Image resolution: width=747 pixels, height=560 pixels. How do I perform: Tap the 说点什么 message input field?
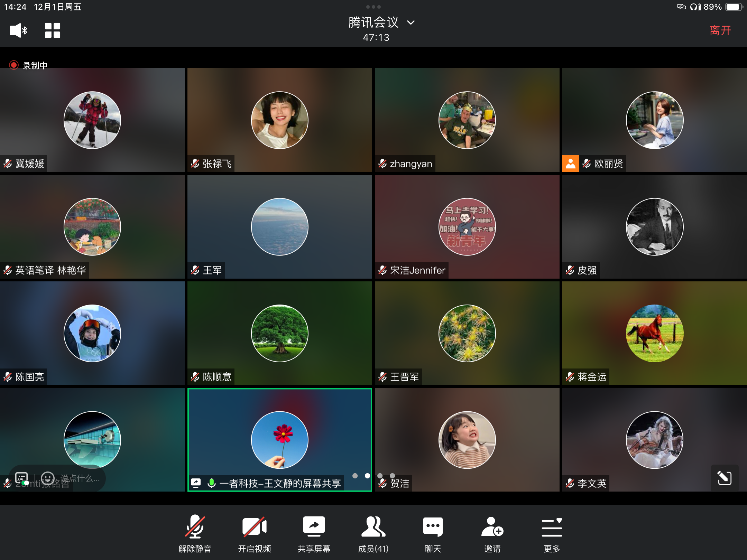pyautogui.click(x=80, y=478)
